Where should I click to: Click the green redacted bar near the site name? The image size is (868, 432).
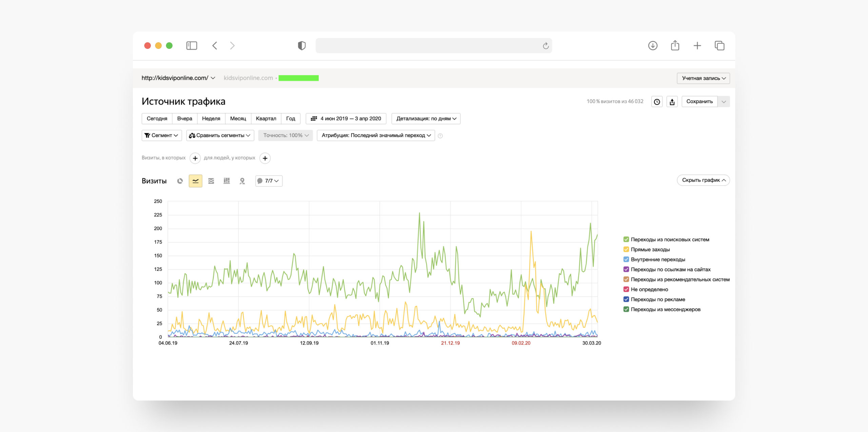pos(298,78)
